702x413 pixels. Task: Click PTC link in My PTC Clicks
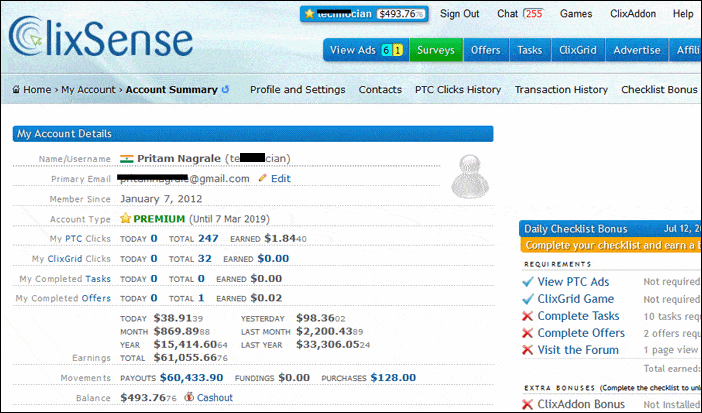coord(74,238)
